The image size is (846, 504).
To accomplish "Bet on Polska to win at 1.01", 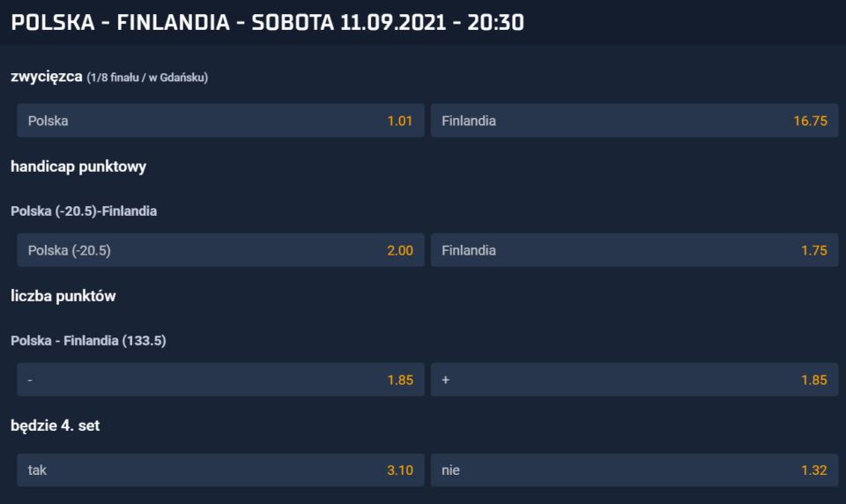I will tap(220, 121).
